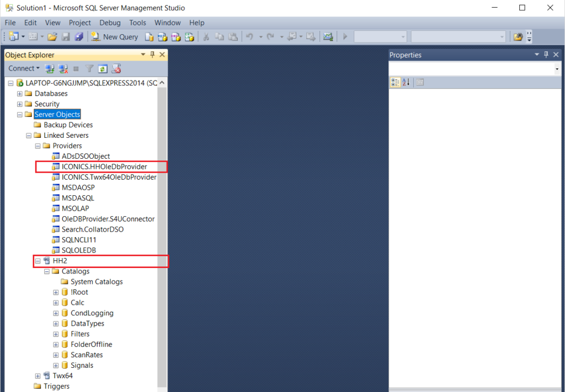The height and width of the screenshot is (392, 565).
Task: Open the Debug menu
Action: click(x=110, y=22)
